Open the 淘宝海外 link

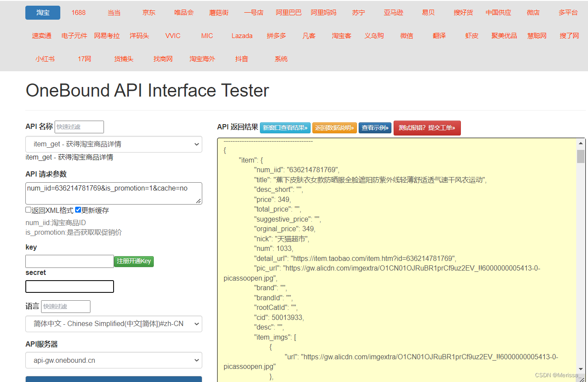(202, 59)
